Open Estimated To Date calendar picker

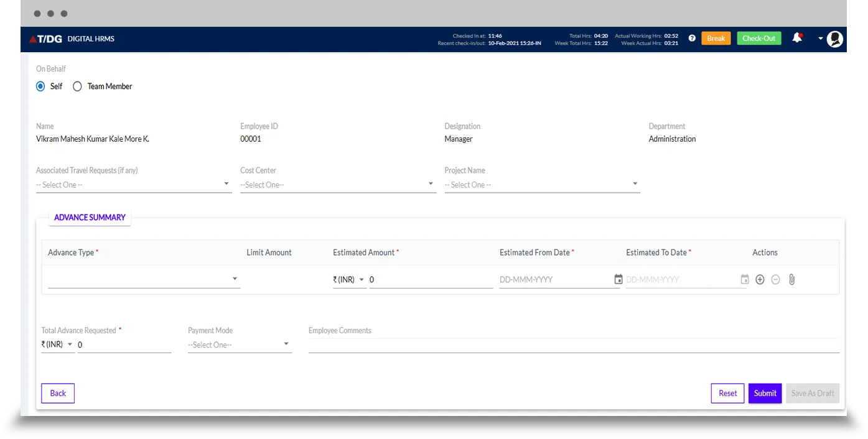745,280
